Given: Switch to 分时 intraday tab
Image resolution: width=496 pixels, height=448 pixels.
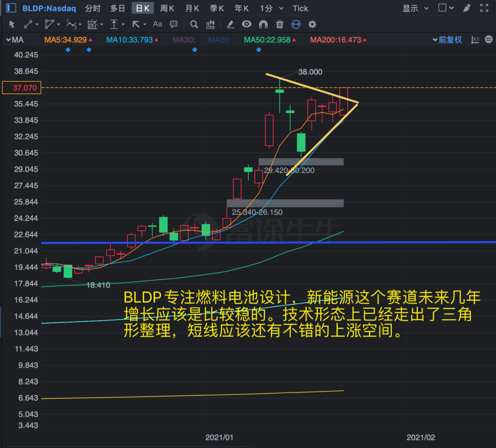Looking at the screenshot, I should coord(93,8).
